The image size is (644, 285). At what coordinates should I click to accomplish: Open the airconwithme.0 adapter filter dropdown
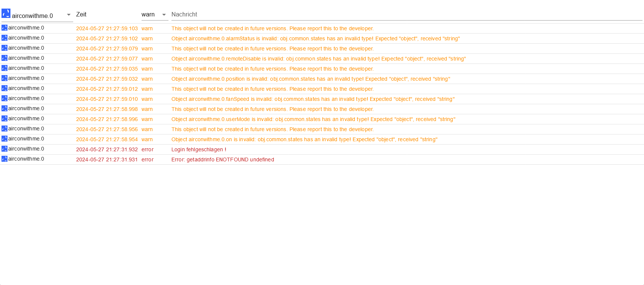[37, 15]
